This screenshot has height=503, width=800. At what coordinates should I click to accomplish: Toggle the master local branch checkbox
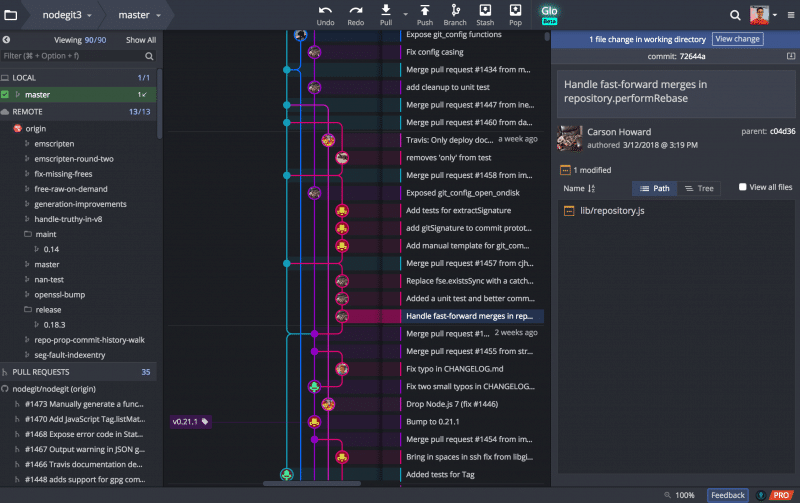pos(5,94)
